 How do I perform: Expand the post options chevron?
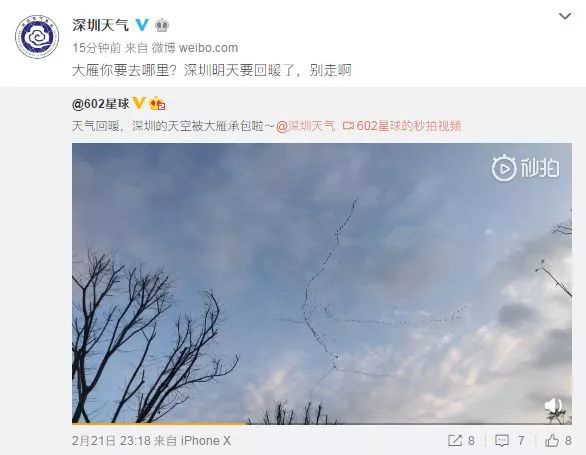(565, 16)
